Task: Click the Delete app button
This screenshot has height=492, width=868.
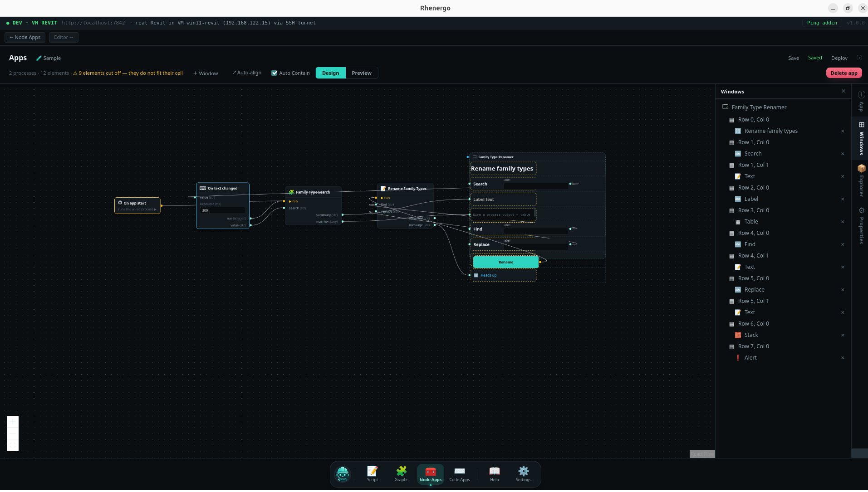Action: [x=843, y=73]
